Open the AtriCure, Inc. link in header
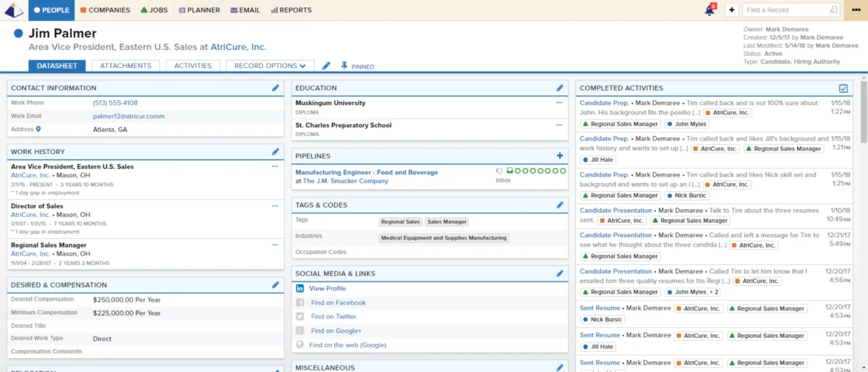This screenshot has height=372, width=868. [238, 47]
